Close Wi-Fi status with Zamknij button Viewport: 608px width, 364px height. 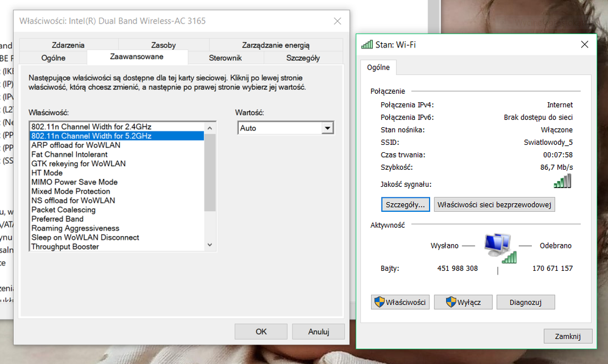[568, 336]
